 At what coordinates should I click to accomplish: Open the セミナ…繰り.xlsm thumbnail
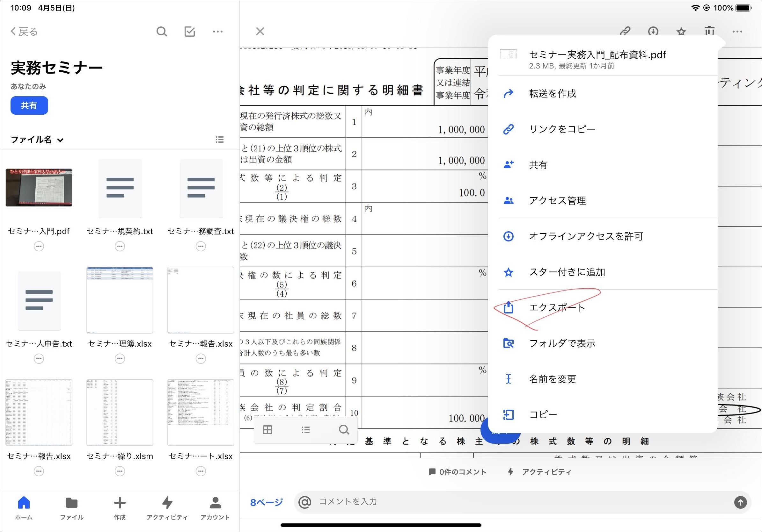(120, 413)
